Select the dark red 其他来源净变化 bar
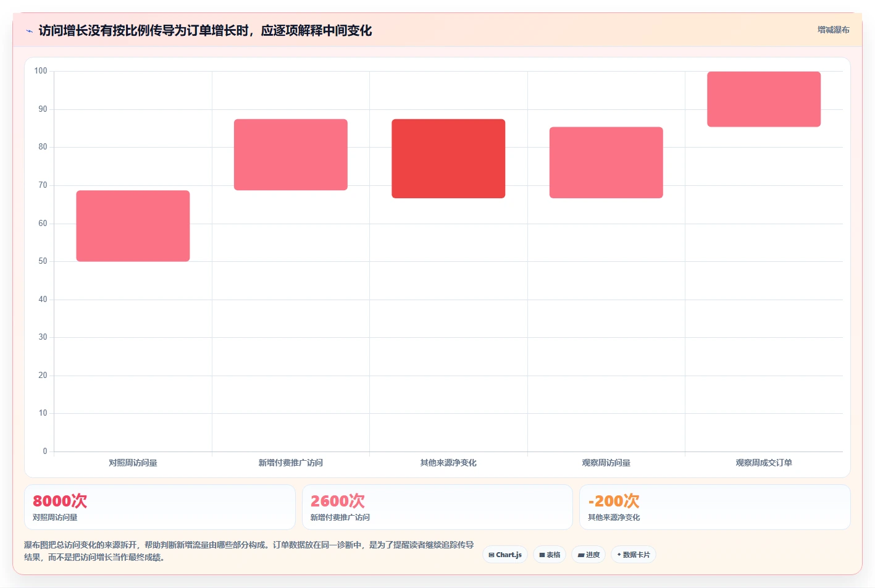 tap(448, 159)
